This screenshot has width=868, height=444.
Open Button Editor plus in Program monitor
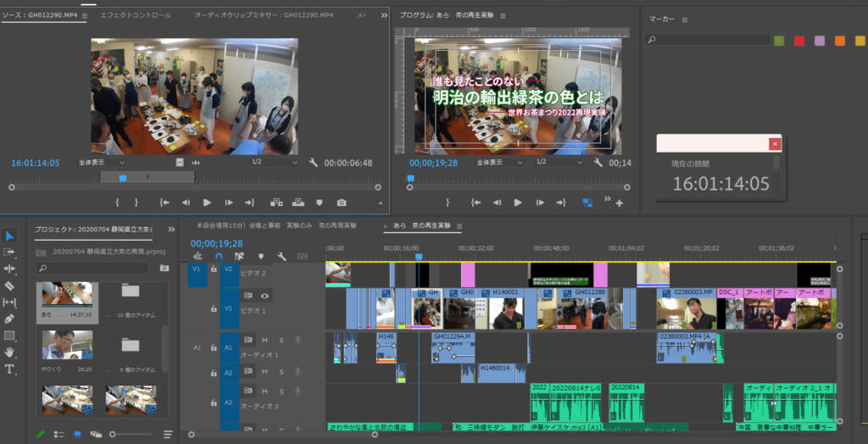click(x=620, y=203)
